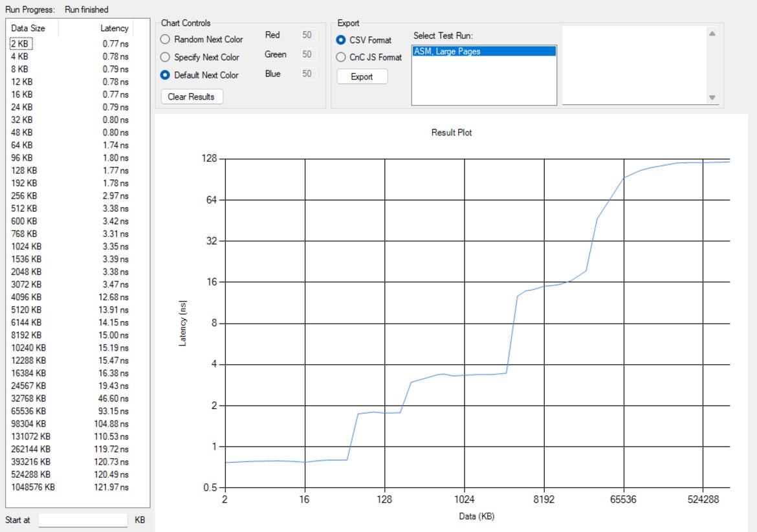The height and width of the screenshot is (532, 757).
Task: Select the 16 KB row
Action: (70, 94)
